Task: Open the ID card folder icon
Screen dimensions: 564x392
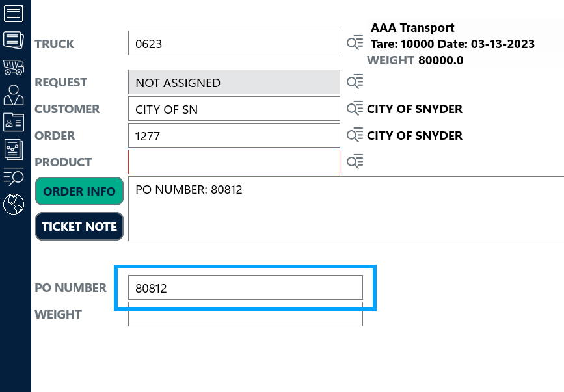Action: [14, 122]
